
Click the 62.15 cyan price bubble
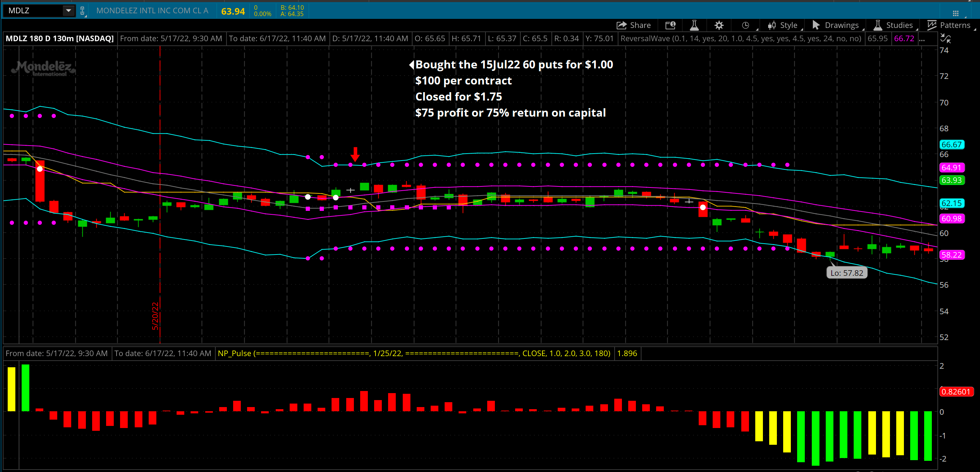[x=951, y=203]
